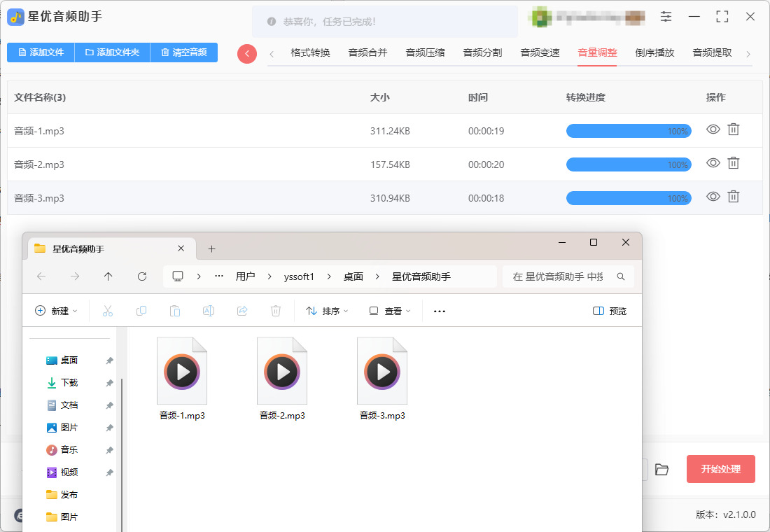770x532 pixels.
Task: Toggle preview eye icon for 音频-1.mp3
Action: [713, 129]
